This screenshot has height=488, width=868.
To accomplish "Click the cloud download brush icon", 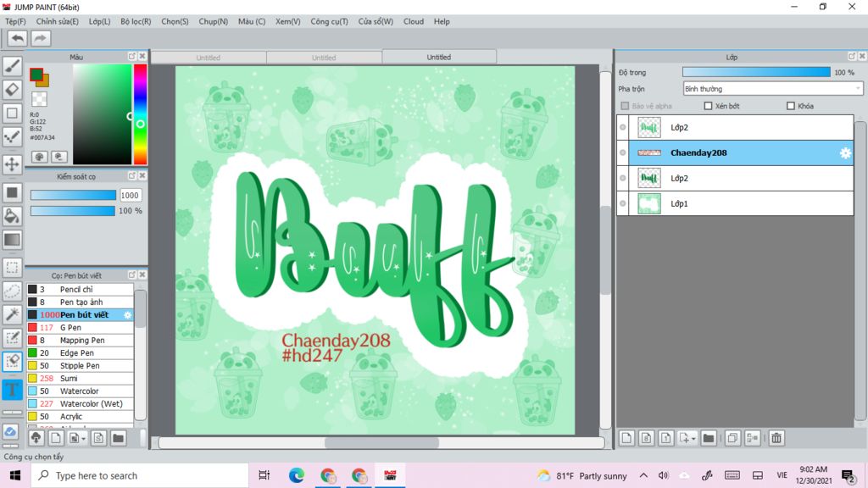I will (x=36, y=438).
